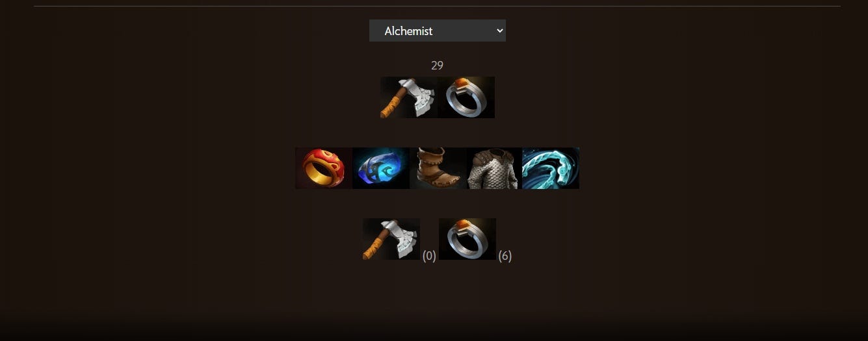The image size is (868, 341).
Task: Click the chevron arrow of hero selector
Action: pos(499,31)
